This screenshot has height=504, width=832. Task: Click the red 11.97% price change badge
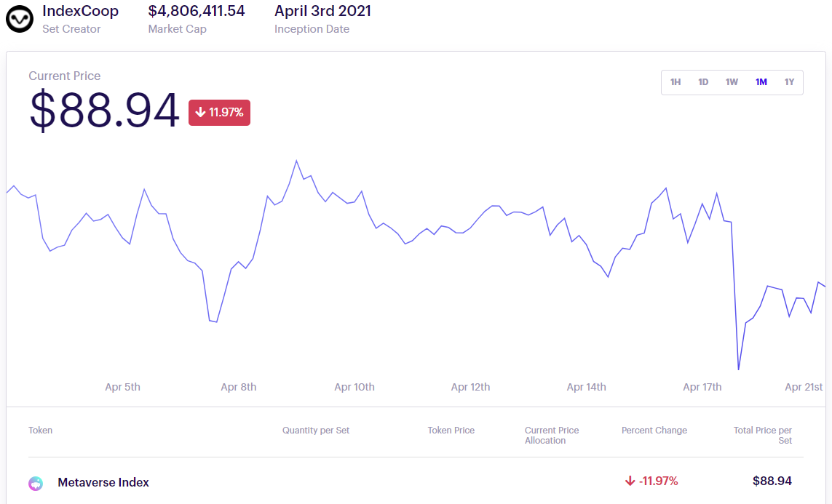tap(219, 113)
